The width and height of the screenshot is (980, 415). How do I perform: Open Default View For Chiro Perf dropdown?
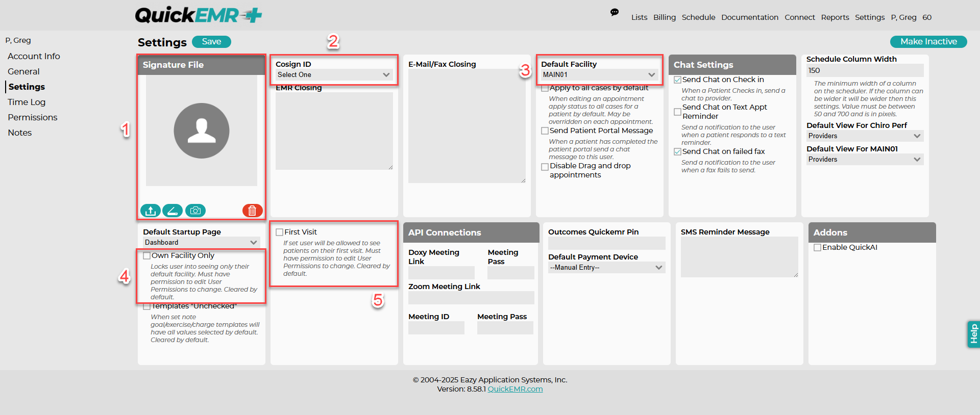coord(865,136)
